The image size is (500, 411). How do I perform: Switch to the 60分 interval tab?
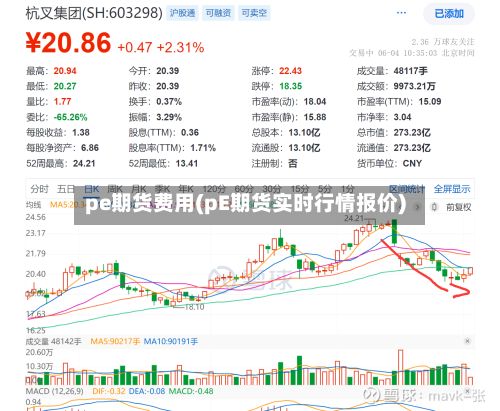point(244,189)
